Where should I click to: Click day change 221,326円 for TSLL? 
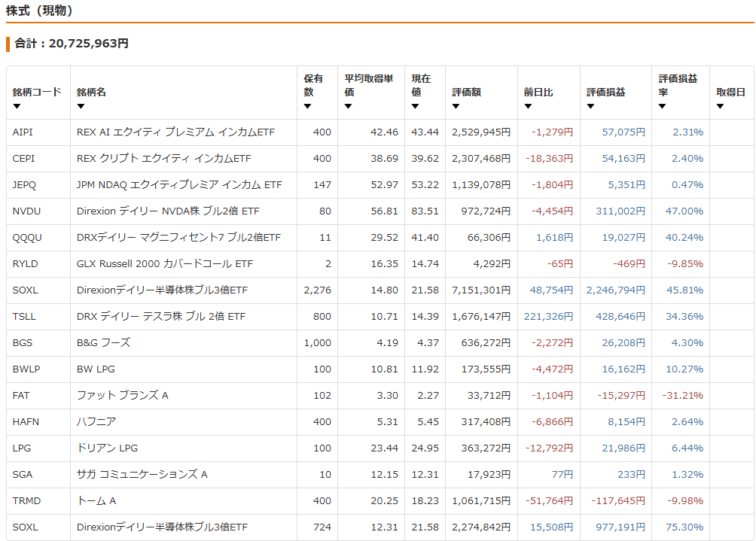coord(548,317)
